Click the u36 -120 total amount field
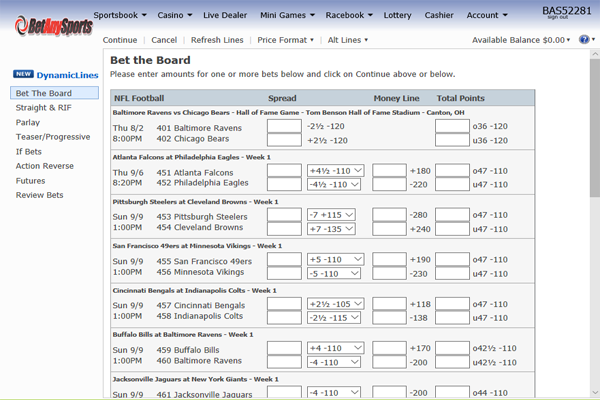The width and height of the screenshot is (600, 400). pyautogui.click(x=452, y=140)
